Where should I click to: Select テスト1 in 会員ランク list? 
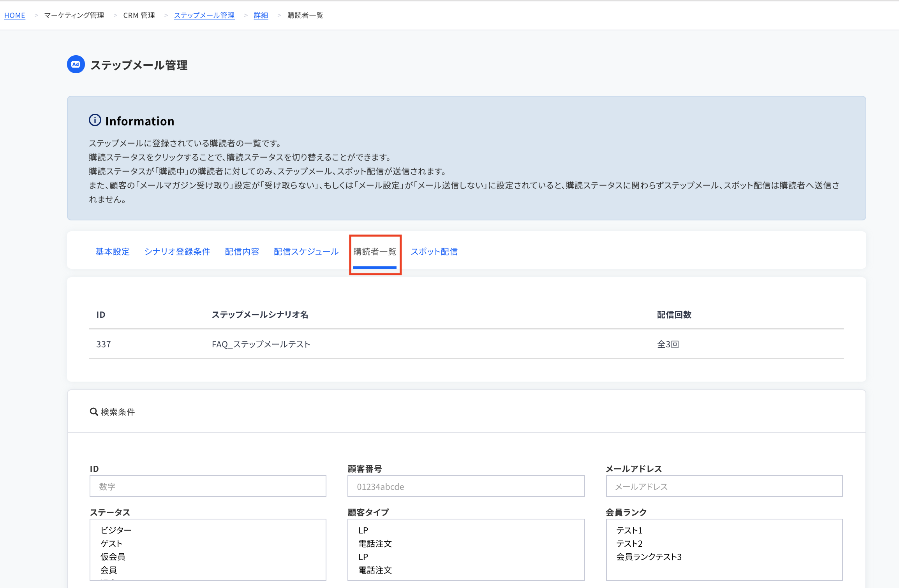click(x=629, y=530)
